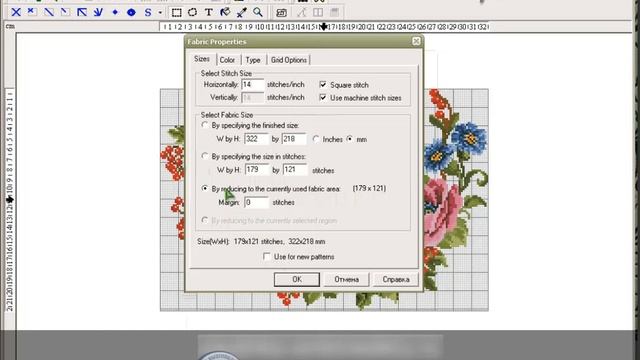
Task: Click the finished size height field 218
Action: tap(294, 139)
